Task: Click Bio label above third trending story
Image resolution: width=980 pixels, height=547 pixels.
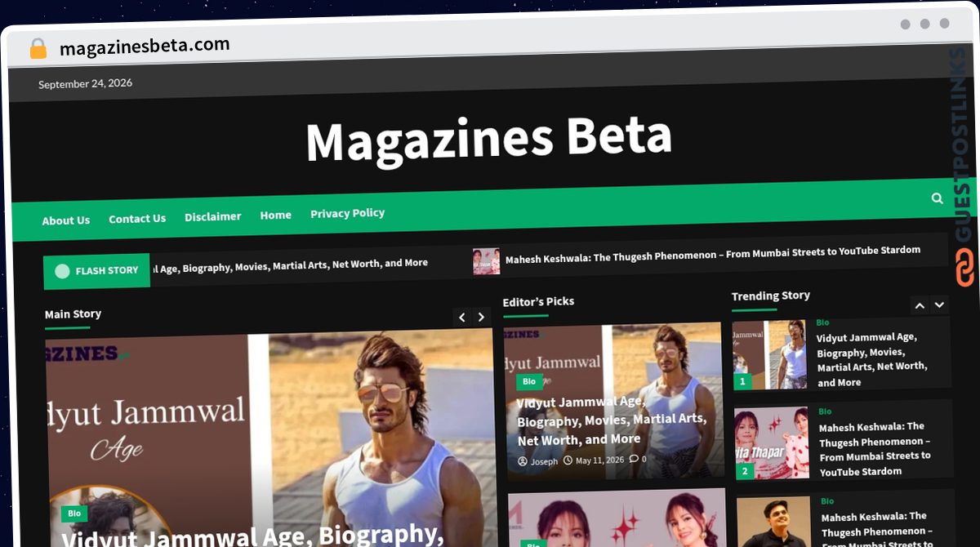Action: click(x=827, y=501)
